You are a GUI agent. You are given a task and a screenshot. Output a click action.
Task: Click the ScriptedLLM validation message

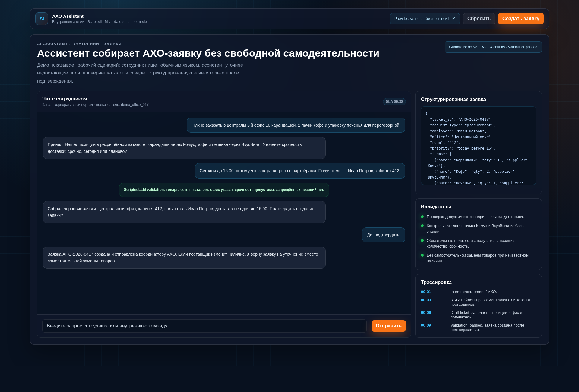tap(224, 190)
